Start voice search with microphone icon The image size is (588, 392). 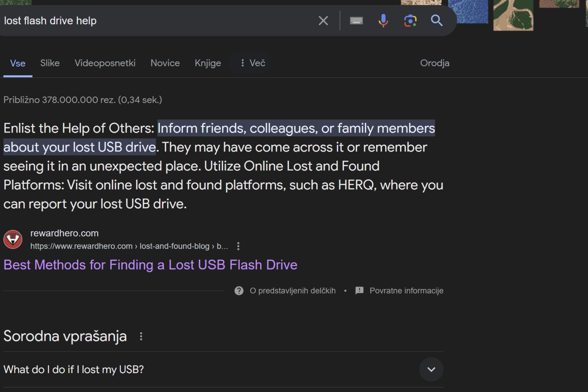coord(383,21)
